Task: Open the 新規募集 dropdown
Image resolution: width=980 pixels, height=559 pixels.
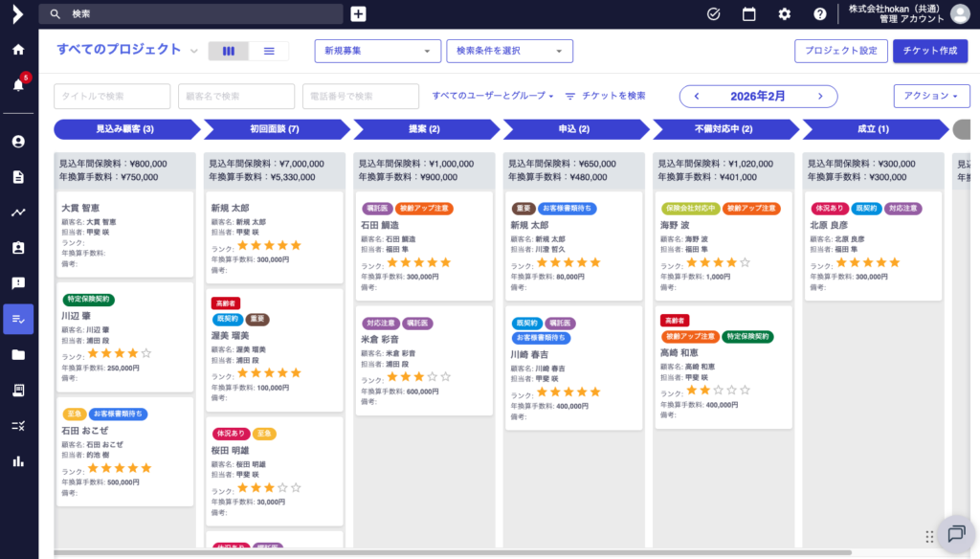Action: (378, 51)
